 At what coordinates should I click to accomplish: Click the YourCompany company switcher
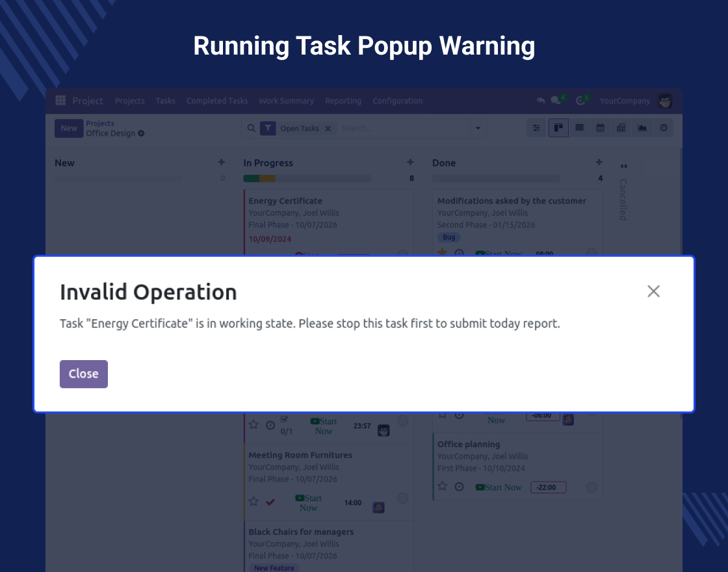click(625, 101)
